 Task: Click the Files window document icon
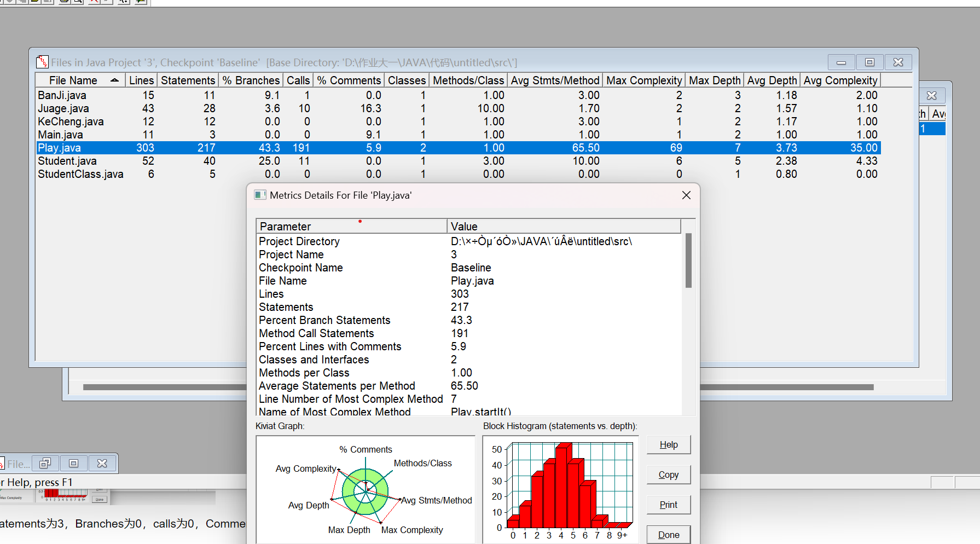[x=42, y=62]
